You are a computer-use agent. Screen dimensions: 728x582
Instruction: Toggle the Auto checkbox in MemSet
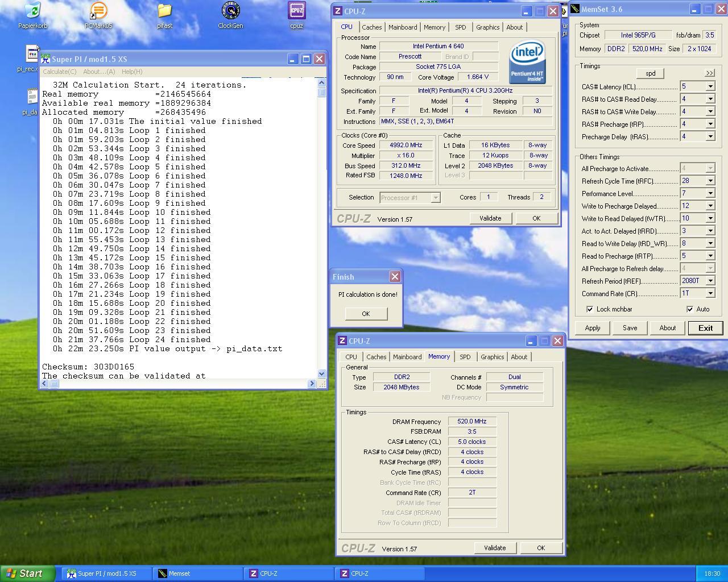point(690,309)
